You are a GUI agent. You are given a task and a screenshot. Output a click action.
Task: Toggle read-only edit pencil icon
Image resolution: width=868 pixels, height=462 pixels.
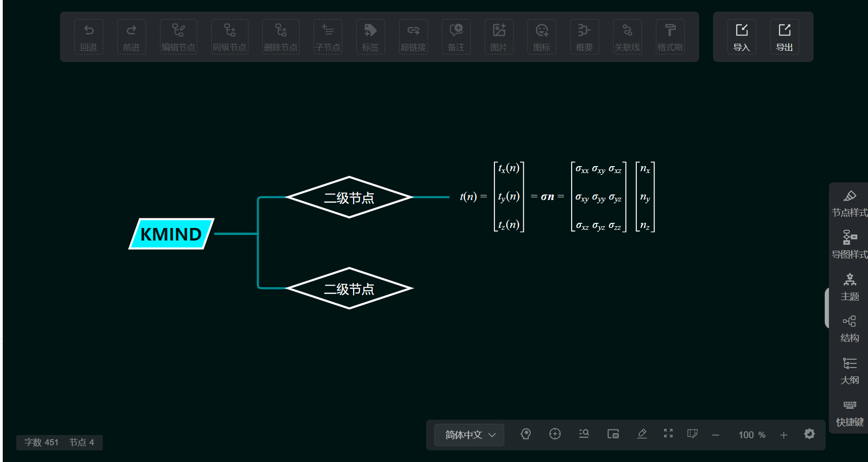642,434
